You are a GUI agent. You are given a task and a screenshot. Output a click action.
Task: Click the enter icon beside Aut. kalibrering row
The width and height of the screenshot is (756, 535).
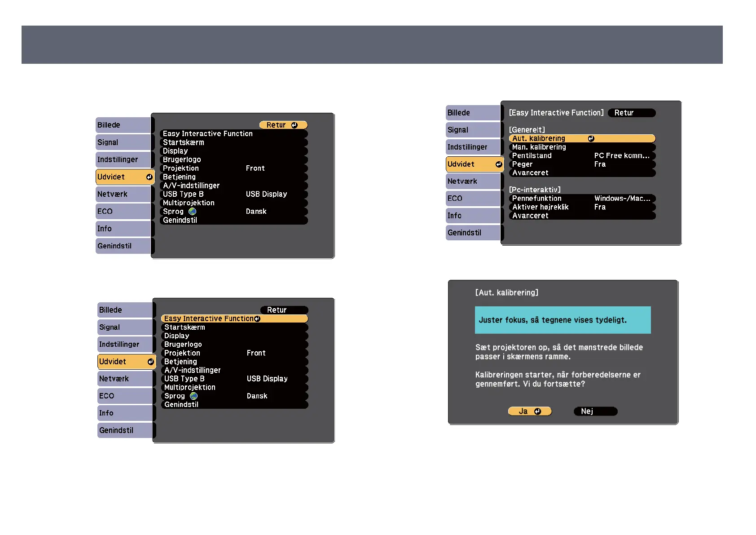point(591,139)
